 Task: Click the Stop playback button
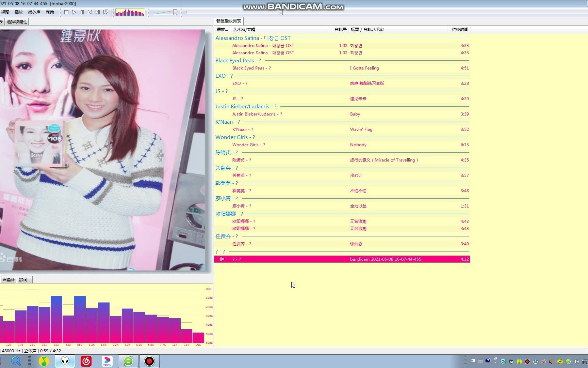tap(66, 12)
